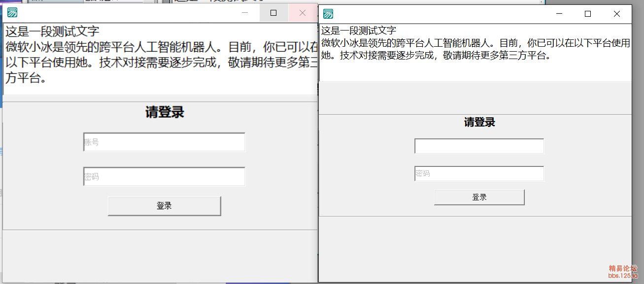
Task: Focus the 密码 input field in left window
Action: pyautogui.click(x=164, y=177)
